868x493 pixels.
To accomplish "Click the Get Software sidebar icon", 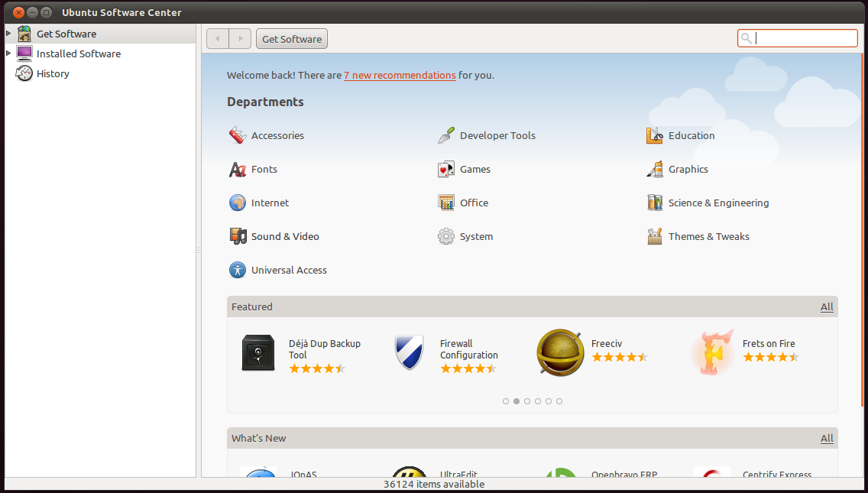I will (x=24, y=34).
